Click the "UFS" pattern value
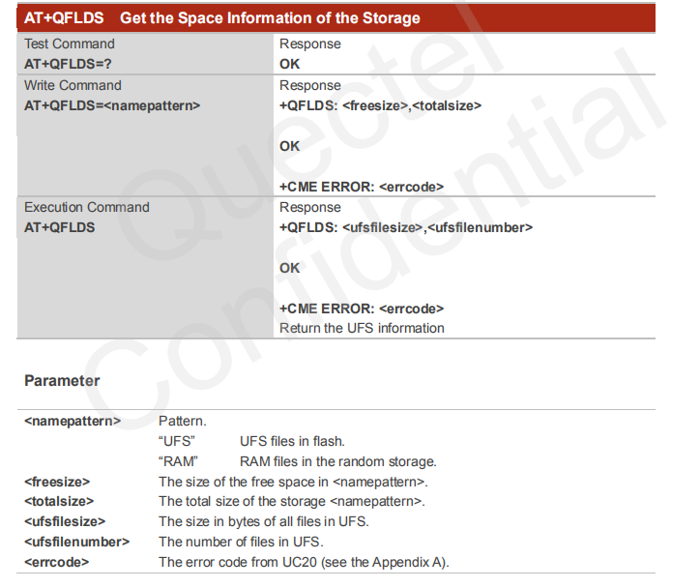Image resolution: width=700 pixels, height=588 pixels. coord(176,442)
